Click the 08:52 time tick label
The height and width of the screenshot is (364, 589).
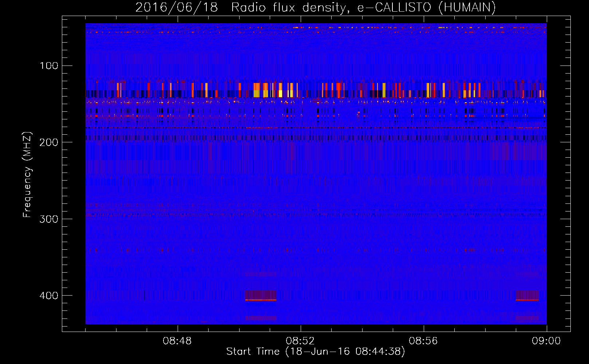coord(300,341)
